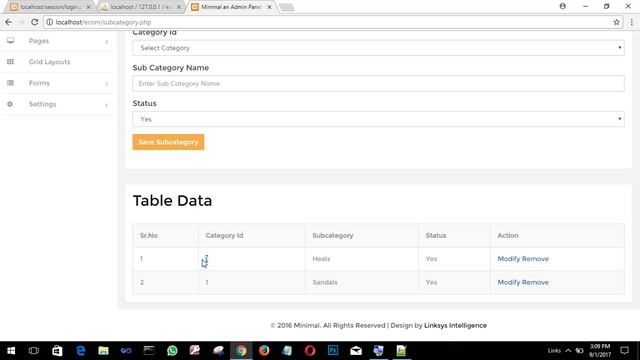This screenshot has width=640, height=360.
Task: Click Modify in the Heals row
Action: tap(509, 259)
